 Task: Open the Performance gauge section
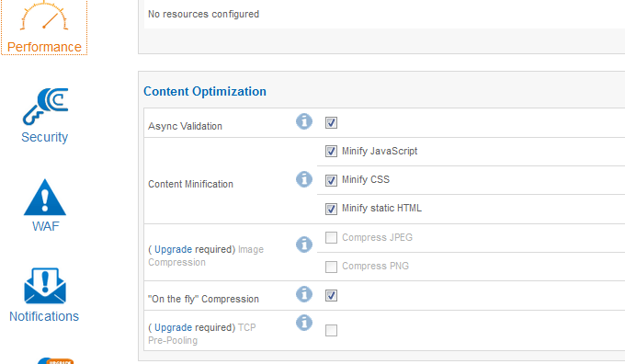44,27
